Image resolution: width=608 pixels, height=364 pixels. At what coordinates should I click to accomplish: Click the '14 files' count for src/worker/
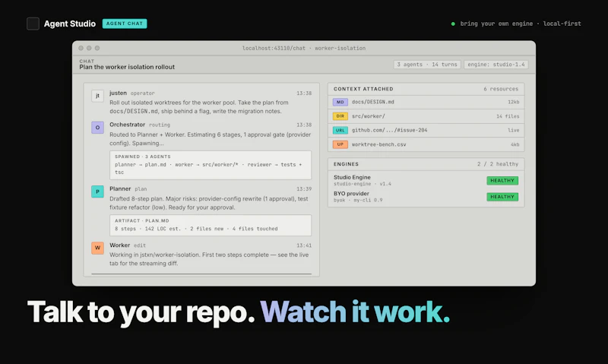(508, 116)
